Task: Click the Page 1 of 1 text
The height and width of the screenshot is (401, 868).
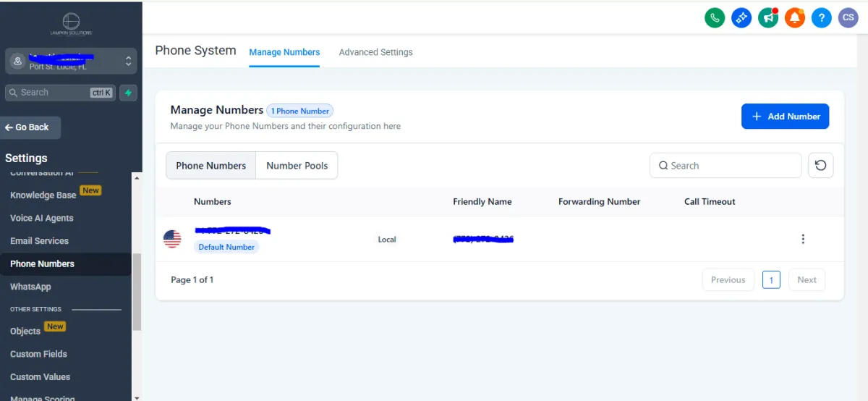Action: (192, 280)
